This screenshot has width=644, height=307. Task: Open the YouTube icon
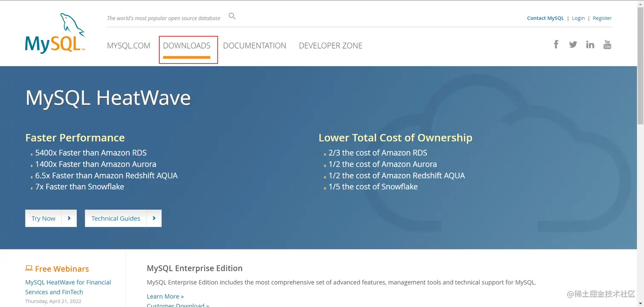click(607, 44)
